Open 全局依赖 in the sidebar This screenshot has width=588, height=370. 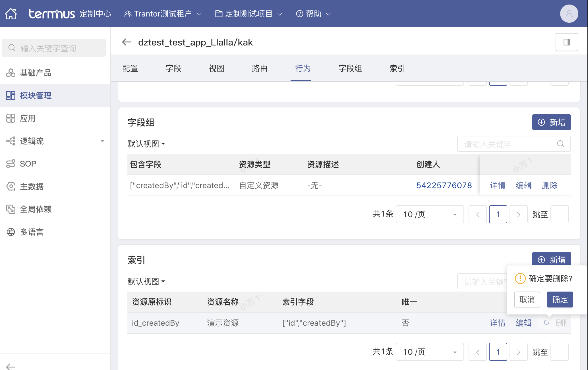(55, 209)
